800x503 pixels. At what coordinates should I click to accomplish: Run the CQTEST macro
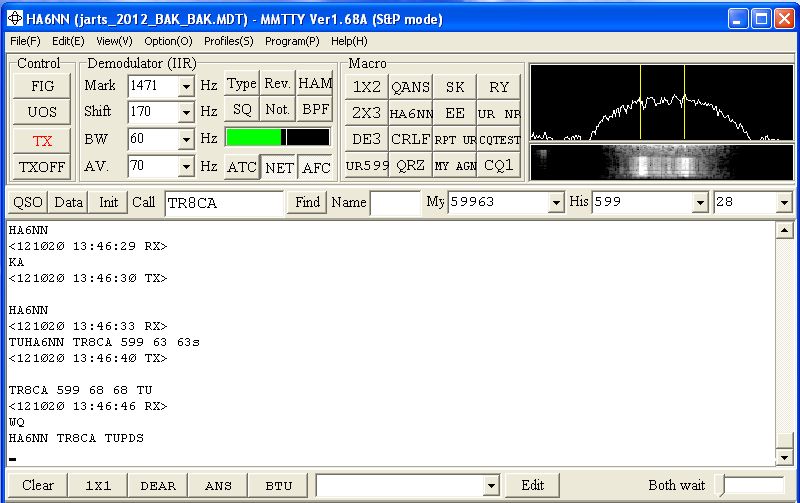click(x=498, y=139)
